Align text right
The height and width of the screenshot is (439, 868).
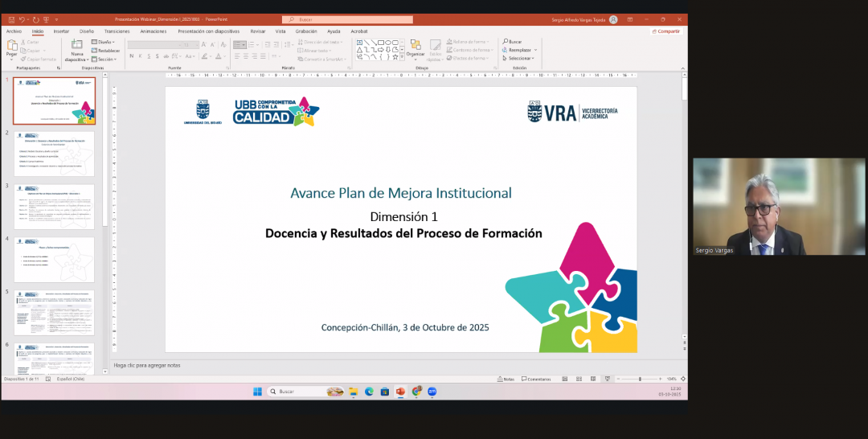click(255, 56)
